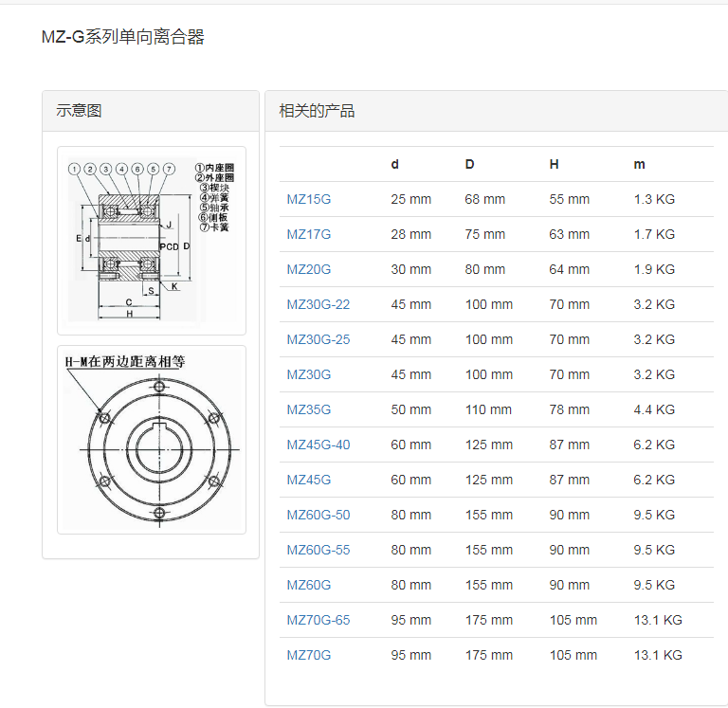This screenshot has width=728, height=708.
Task: Open MZ70G-65 product page
Action: (318, 620)
